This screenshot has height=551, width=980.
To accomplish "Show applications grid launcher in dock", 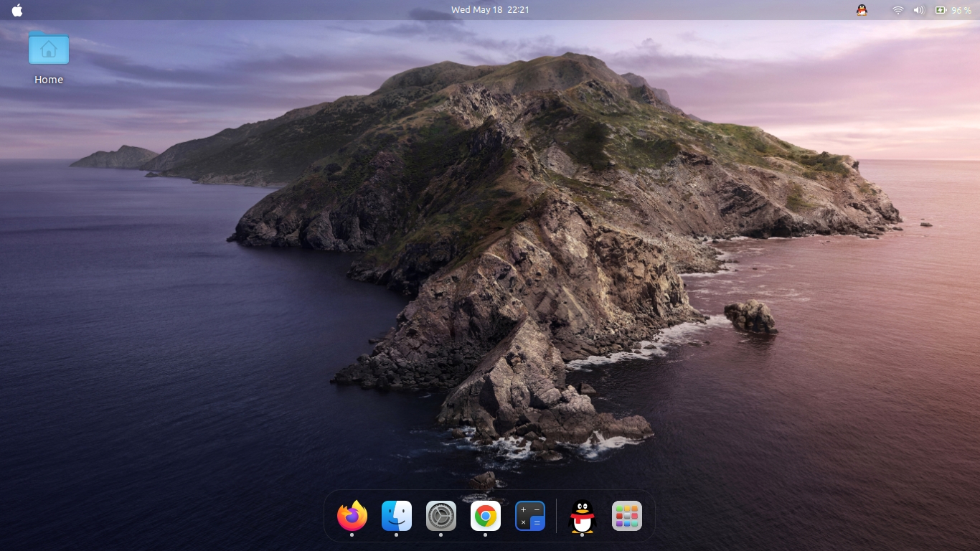I will [x=627, y=516].
